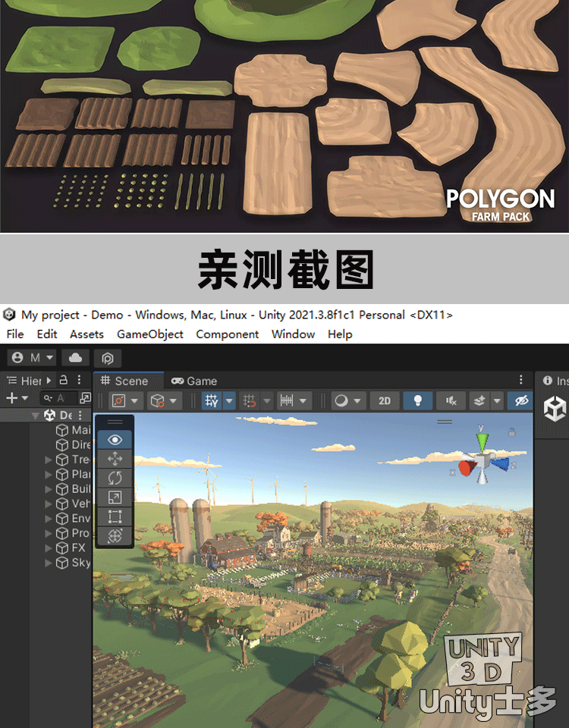Open the Assets menu
569x728 pixels.
(86, 334)
